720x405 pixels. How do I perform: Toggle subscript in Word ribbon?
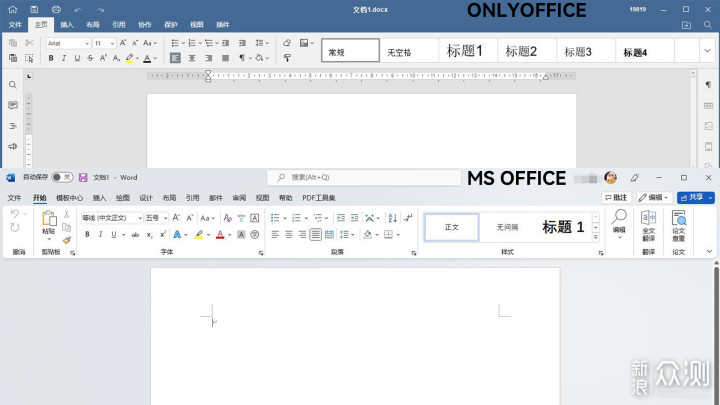149,235
